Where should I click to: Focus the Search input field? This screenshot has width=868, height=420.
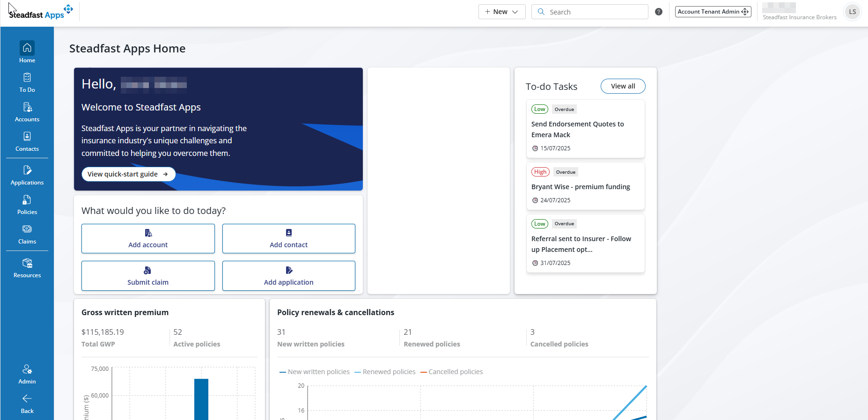click(x=590, y=12)
